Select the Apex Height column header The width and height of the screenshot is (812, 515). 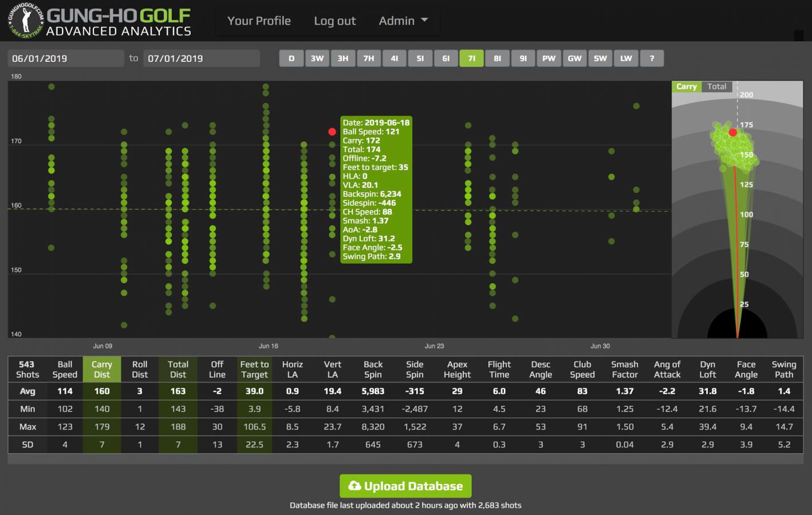(x=457, y=369)
